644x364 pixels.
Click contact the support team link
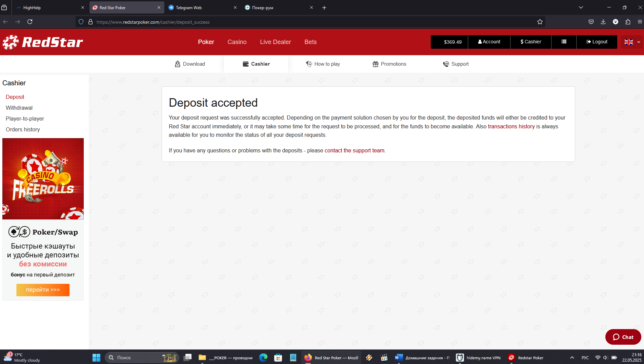coord(354,150)
